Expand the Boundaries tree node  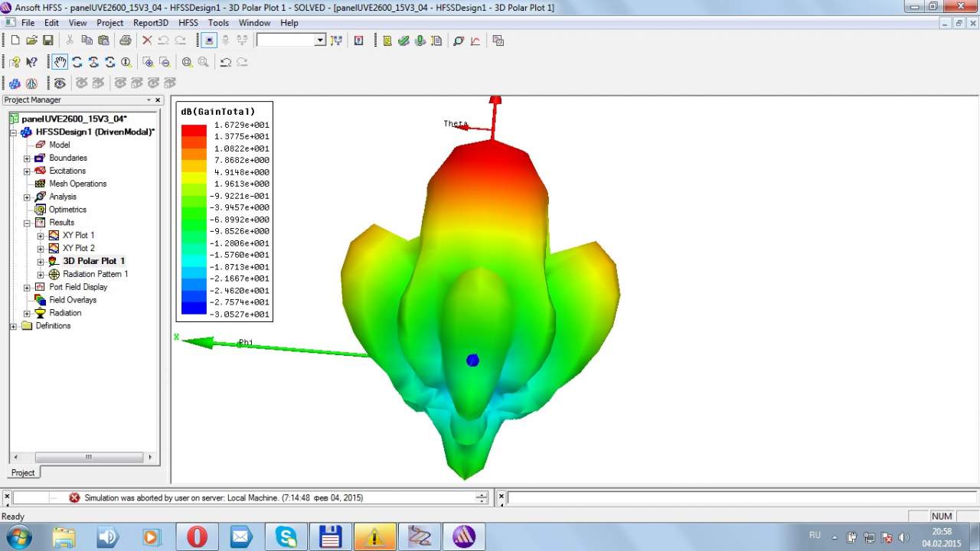coord(27,158)
